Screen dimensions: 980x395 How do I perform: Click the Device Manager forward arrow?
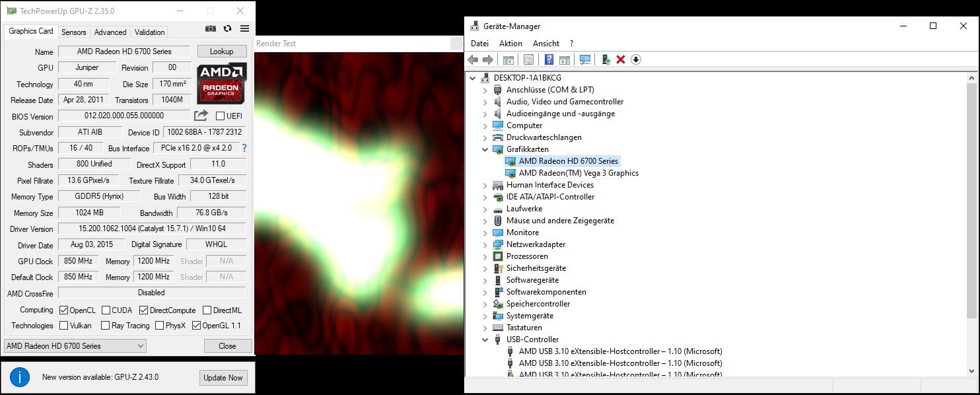pyautogui.click(x=488, y=59)
